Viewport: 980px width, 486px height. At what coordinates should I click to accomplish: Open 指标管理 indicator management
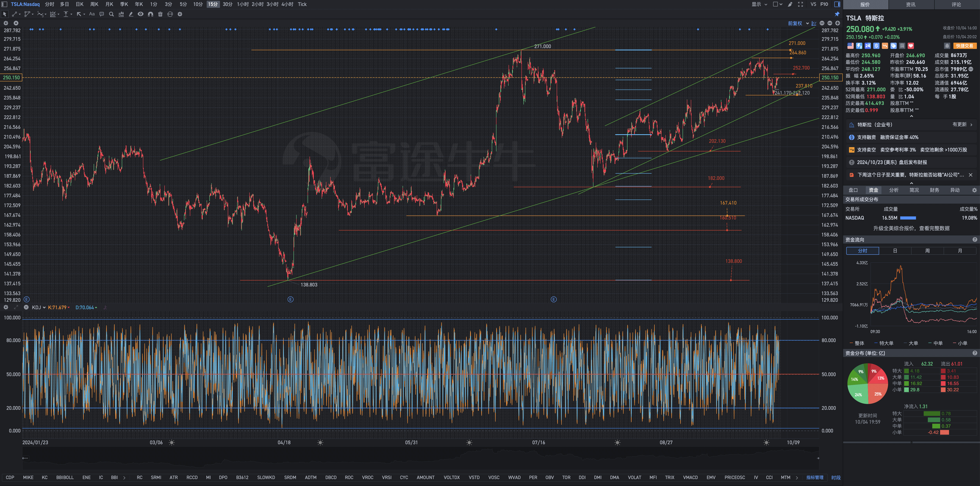tap(815, 477)
